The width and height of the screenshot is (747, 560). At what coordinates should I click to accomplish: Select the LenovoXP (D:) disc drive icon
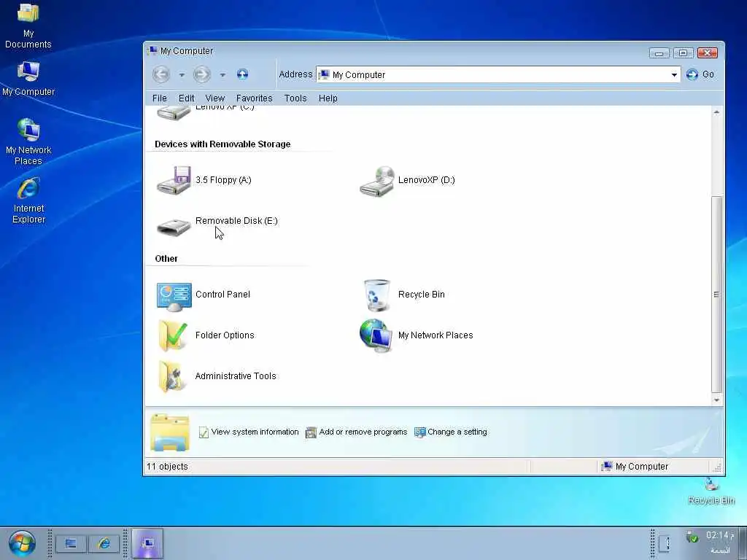377,181
